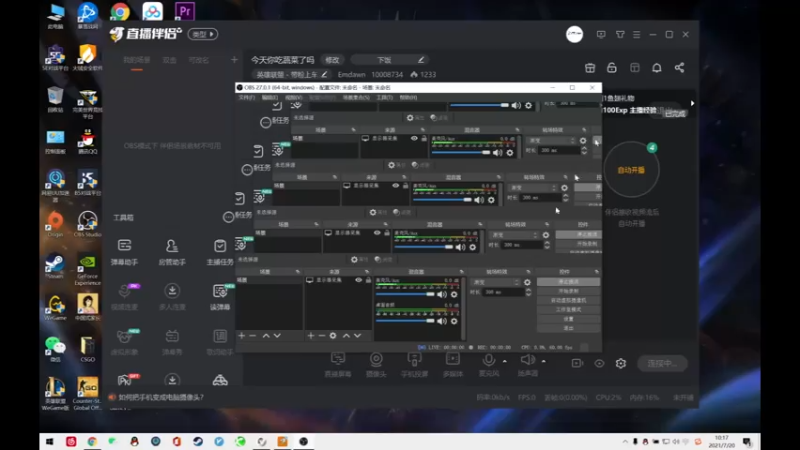Open 直播伴侣 settings gear near 连接中
The image size is (800, 450).
[620, 363]
